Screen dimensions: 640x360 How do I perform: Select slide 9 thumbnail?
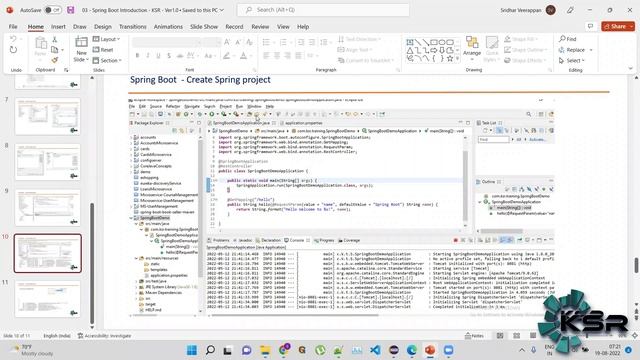point(48,208)
